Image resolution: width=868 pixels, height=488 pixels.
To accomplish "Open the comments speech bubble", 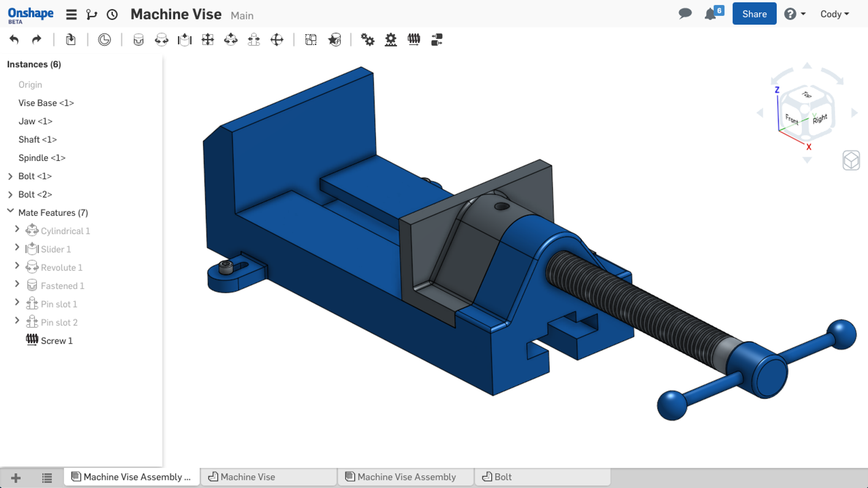I will (685, 14).
